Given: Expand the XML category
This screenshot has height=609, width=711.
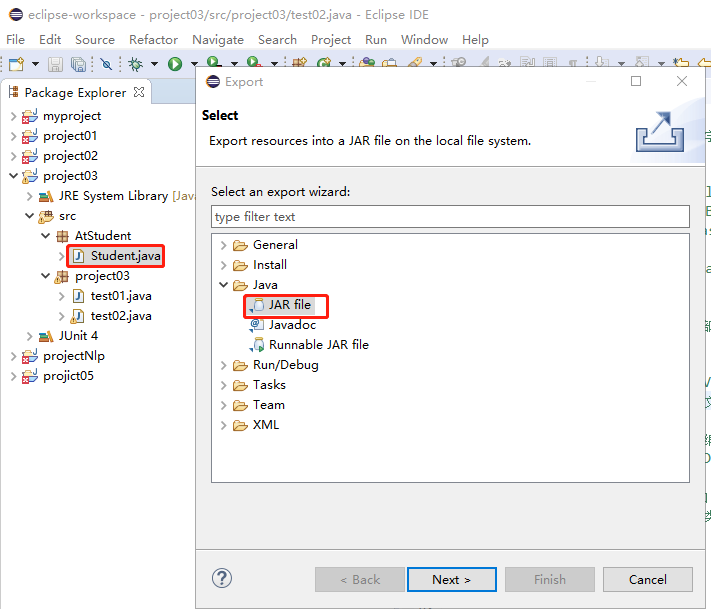Looking at the screenshot, I should (x=224, y=425).
